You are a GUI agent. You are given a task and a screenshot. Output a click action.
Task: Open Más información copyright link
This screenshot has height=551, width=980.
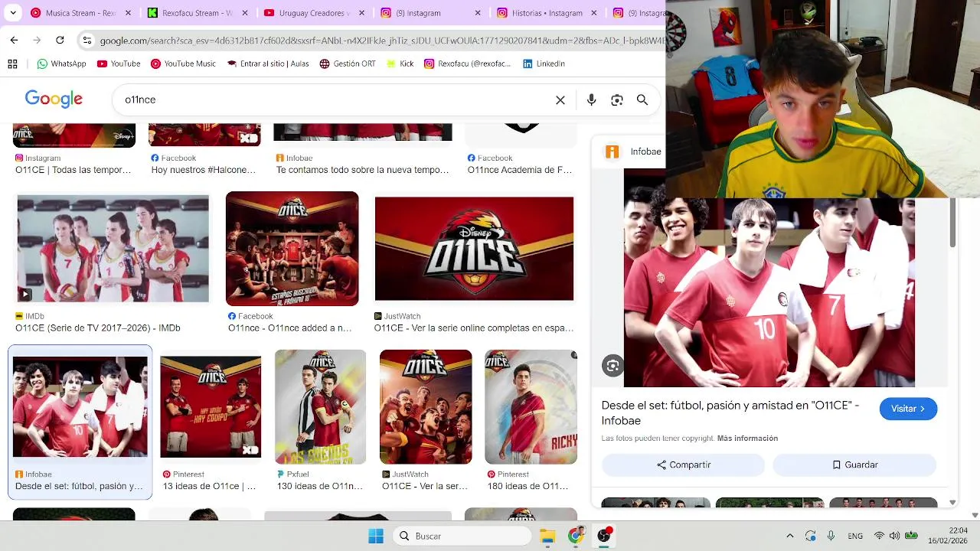coord(747,439)
